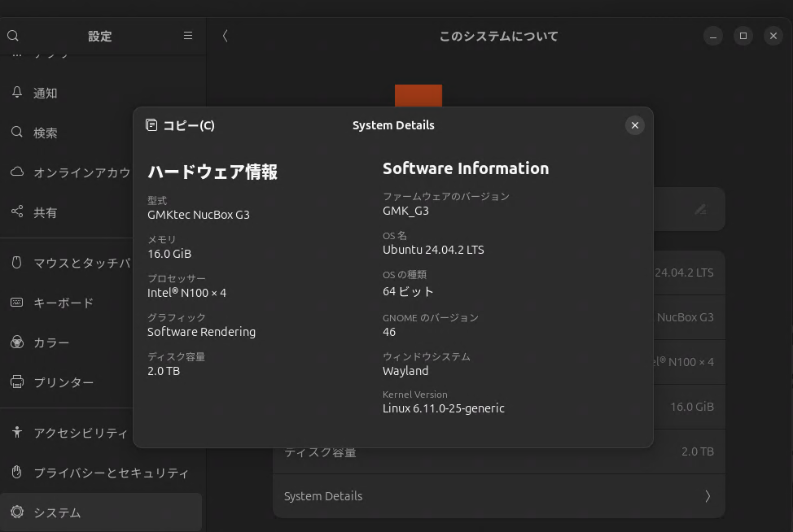
Task: Click the コピー(C) button
Action: 180,125
